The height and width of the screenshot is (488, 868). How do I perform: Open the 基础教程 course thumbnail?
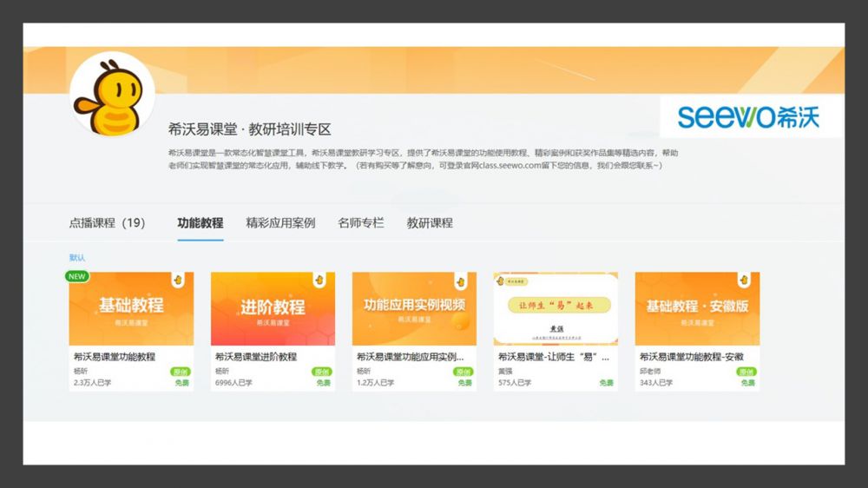coord(131,309)
